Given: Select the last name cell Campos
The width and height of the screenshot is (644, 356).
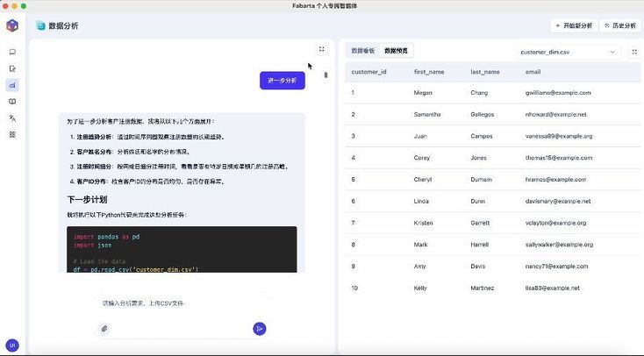Looking at the screenshot, I should (x=482, y=136).
